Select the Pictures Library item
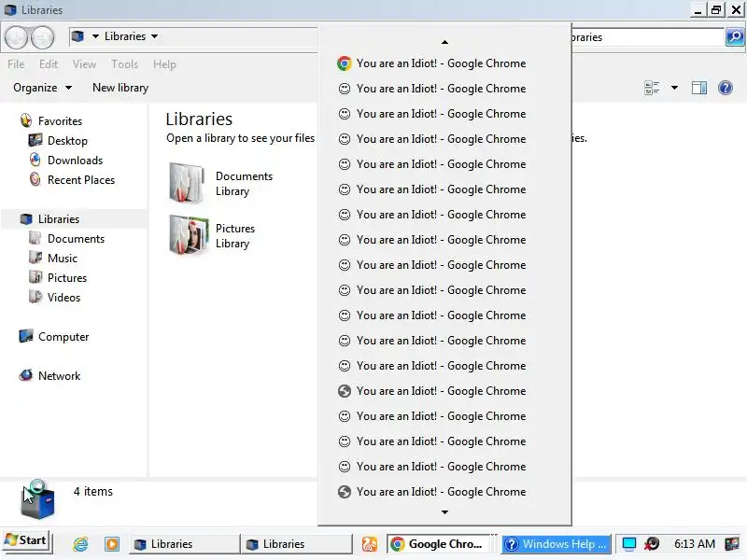The width and height of the screenshot is (747, 560). [x=213, y=236]
